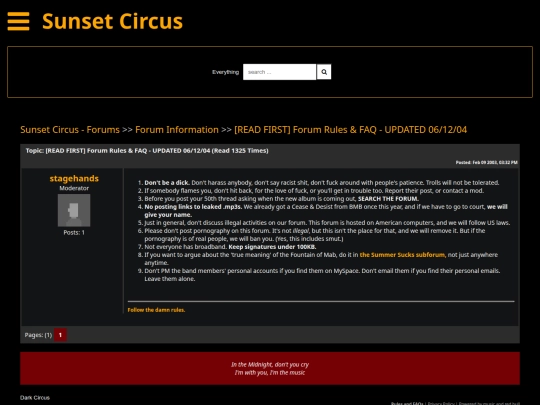Follow the Summer Sucks subforum link

(402, 255)
